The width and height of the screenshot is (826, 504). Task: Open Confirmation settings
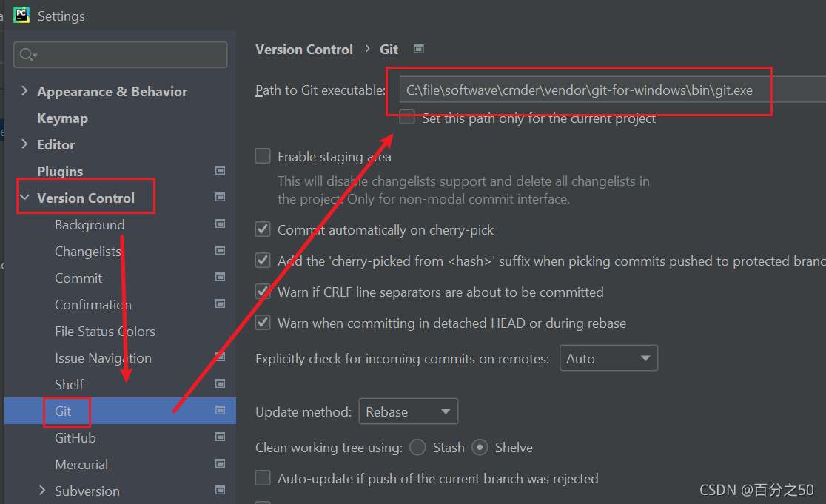(93, 305)
